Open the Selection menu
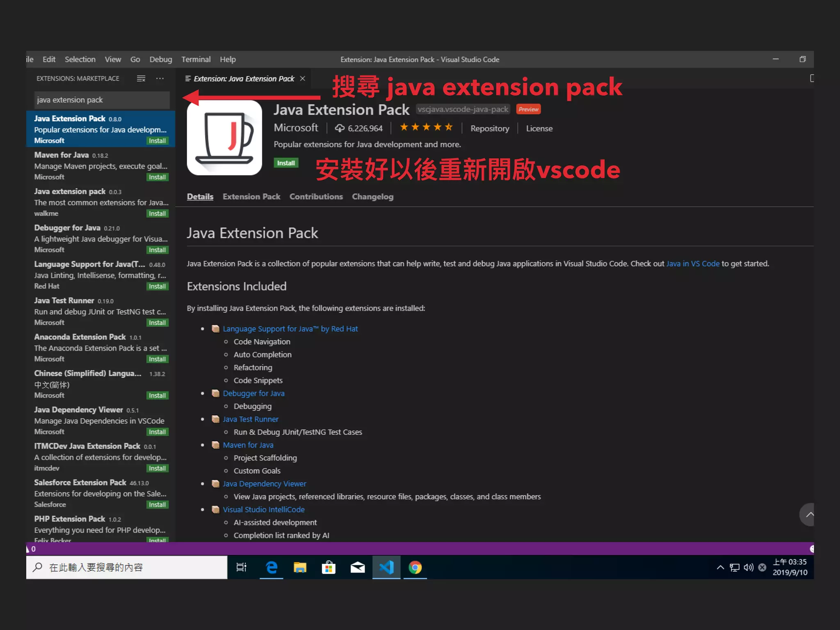 tap(80, 59)
